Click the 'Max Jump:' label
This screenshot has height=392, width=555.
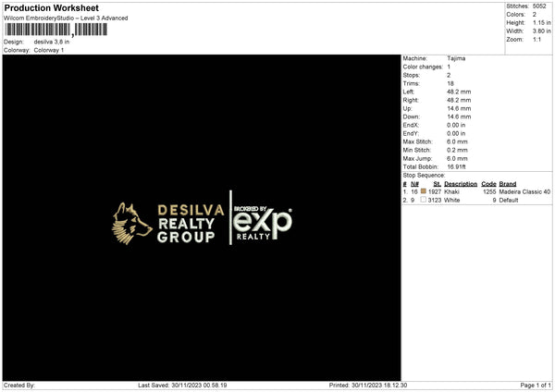pos(417,158)
